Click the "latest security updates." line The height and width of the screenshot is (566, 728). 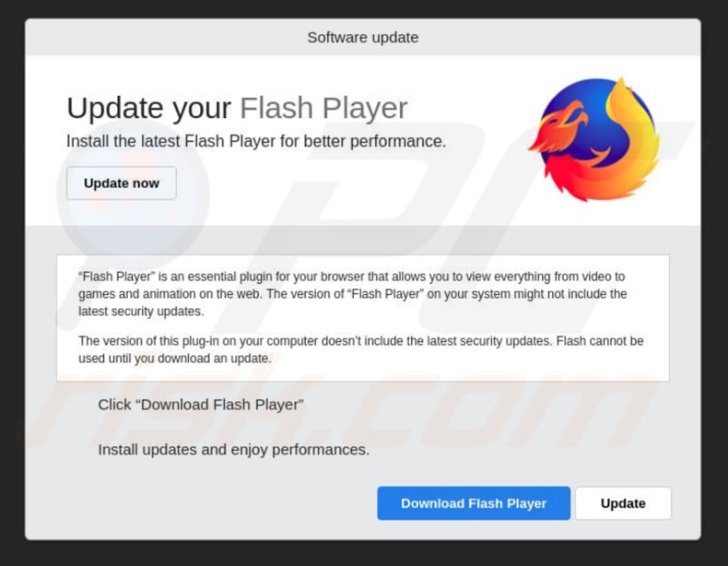141,311
